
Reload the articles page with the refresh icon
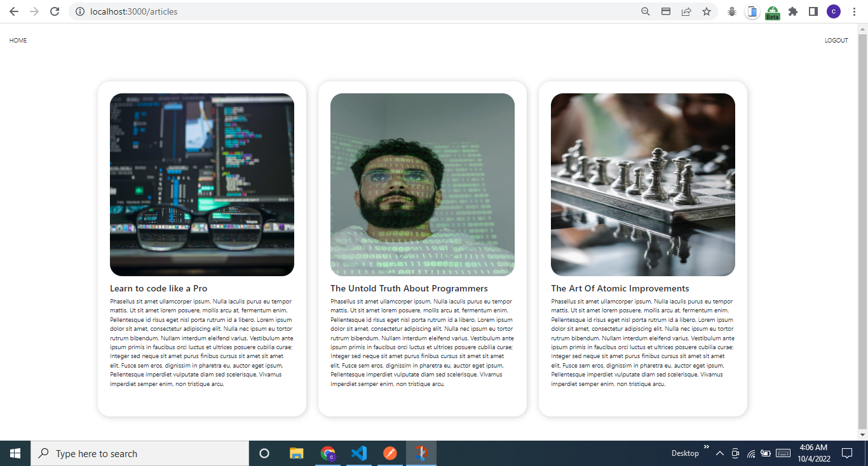tap(55, 11)
